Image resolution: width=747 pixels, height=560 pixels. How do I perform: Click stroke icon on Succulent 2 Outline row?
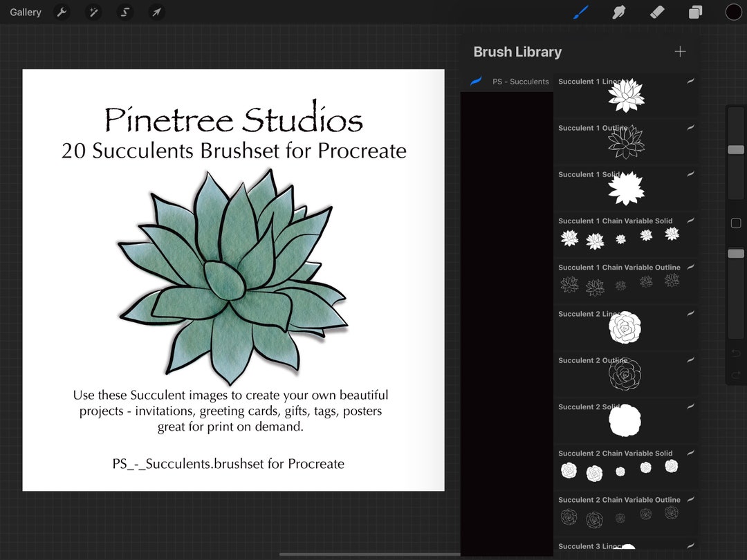coord(690,360)
